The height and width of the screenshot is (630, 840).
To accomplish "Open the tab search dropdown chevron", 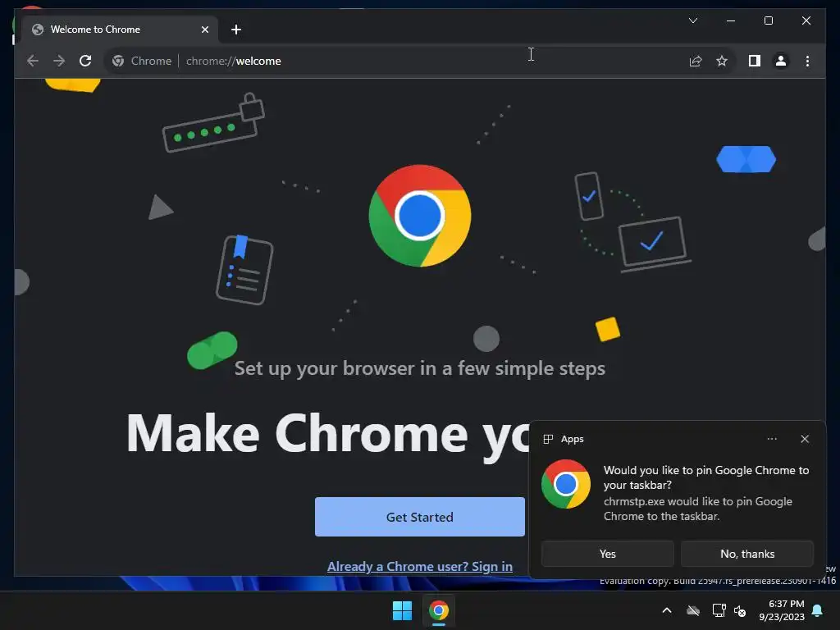I will (692, 21).
